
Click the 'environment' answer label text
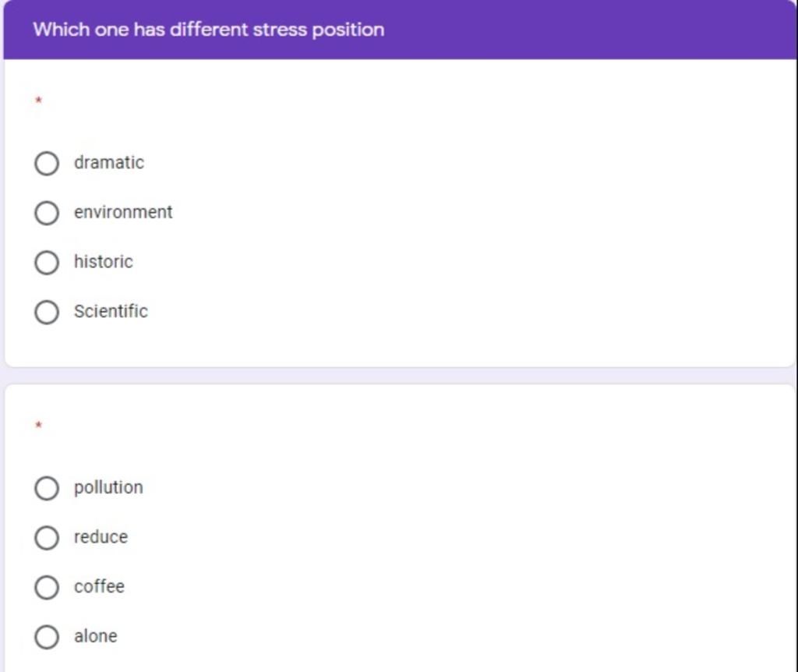coord(123,212)
